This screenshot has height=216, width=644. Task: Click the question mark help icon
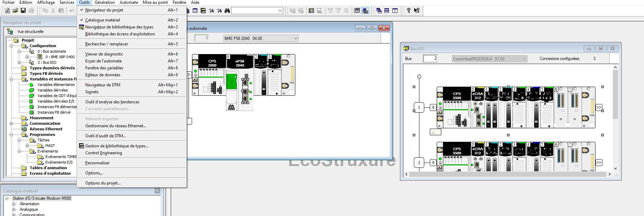(x=409, y=11)
